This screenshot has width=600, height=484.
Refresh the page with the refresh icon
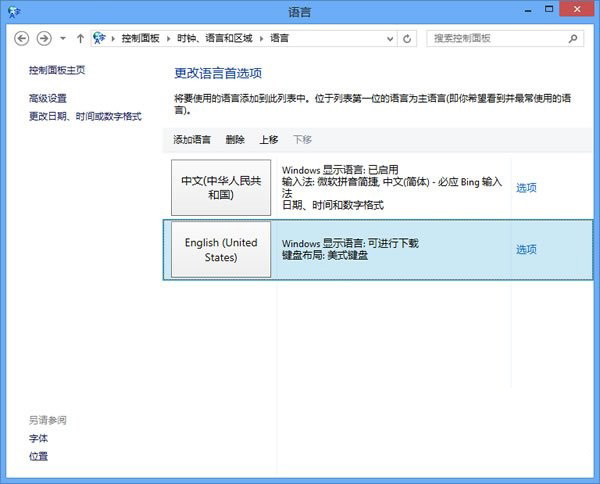pyautogui.click(x=407, y=39)
